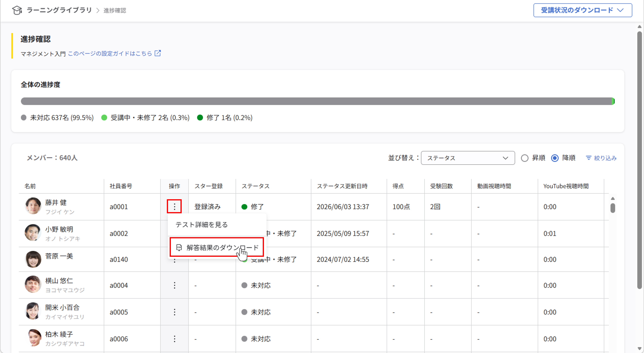Open the three-dot menu for 藤井 健
644x353 pixels.
coord(174,206)
